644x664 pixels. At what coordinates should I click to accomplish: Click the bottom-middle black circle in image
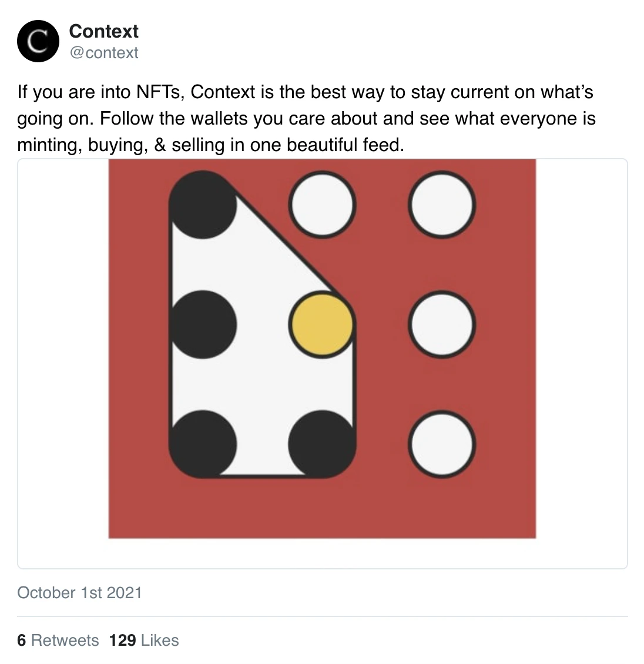tap(322, 444)
